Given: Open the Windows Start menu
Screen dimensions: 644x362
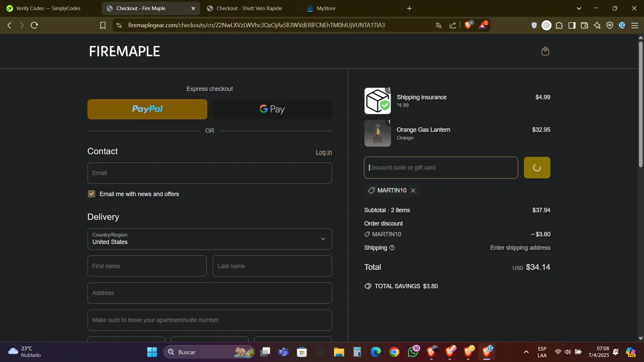Looking at the screenshot, I should (x=152, y=352).
